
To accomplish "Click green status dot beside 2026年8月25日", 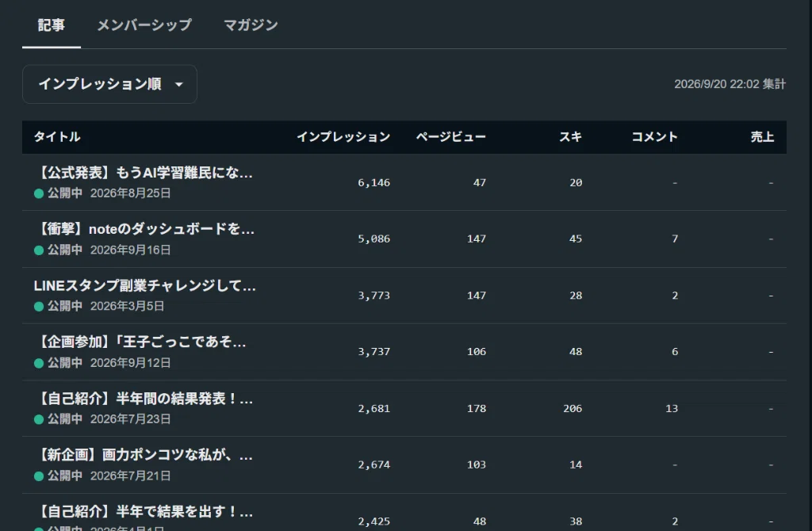I will [x=39, y=193].
